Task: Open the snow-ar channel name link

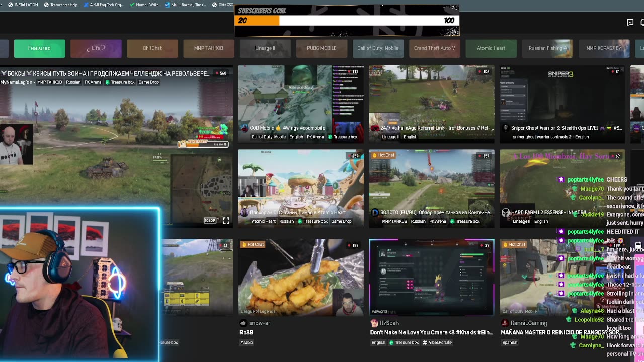Action: click(x=260, y=323)
